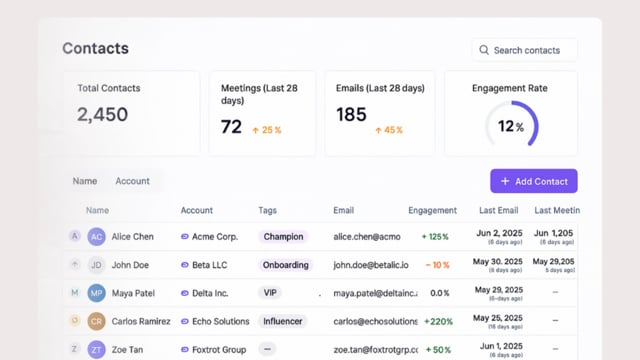Open the Maya Patel contact name
This screenshot has height=360, width=640.
[133, 293]
